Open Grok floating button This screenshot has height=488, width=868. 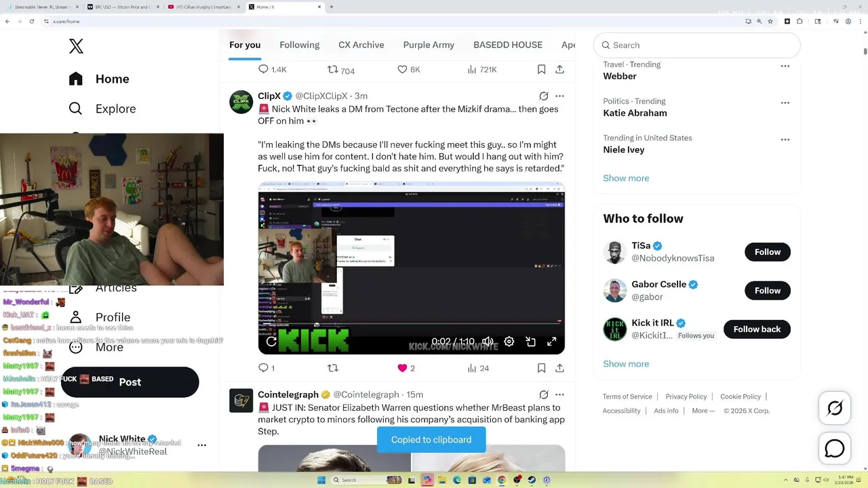tap(835, 408)
